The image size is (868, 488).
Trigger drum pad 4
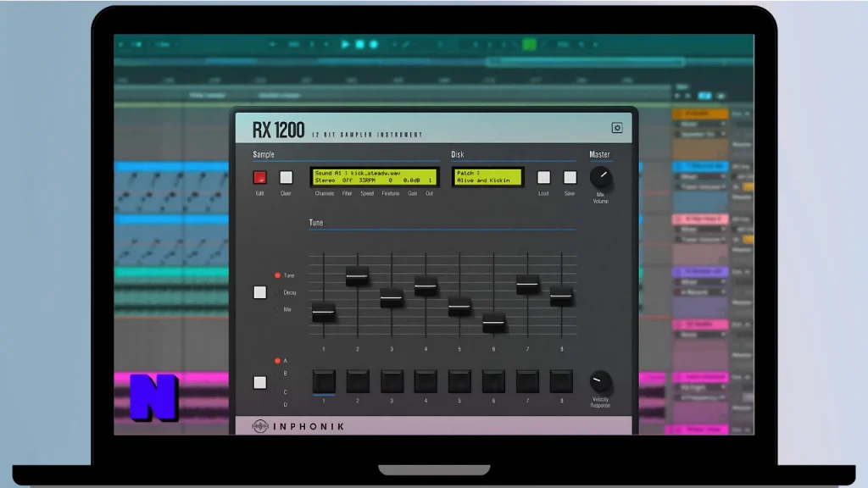click(x=426, y=382)
